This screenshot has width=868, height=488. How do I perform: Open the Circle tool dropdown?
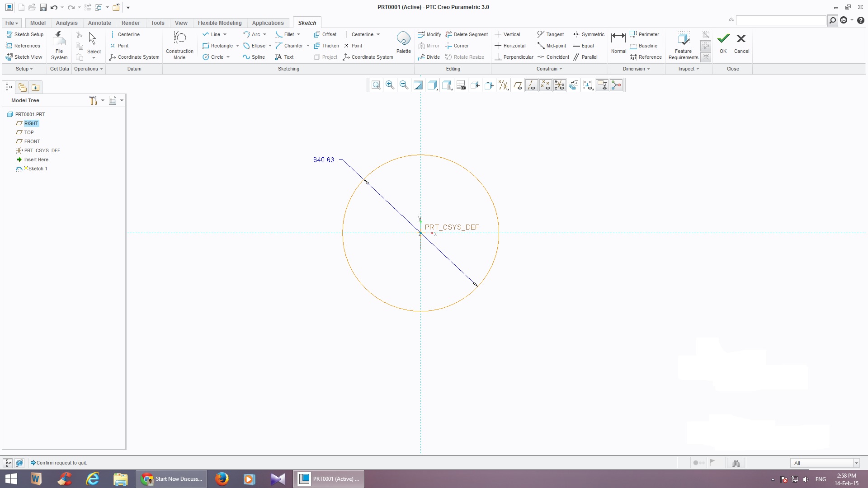click(228, 57)
